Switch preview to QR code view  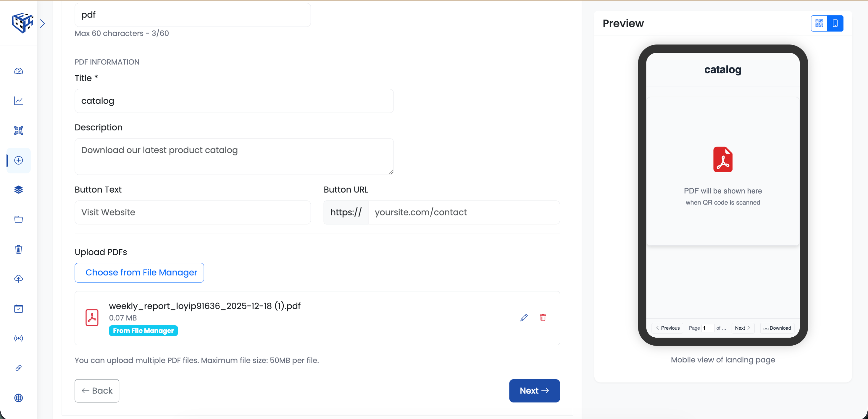tap(819, 23)
